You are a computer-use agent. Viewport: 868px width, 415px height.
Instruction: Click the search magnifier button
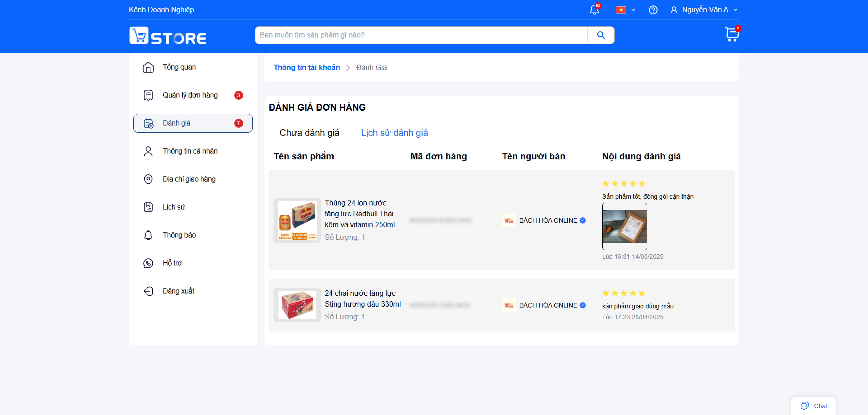click(601, 35)
